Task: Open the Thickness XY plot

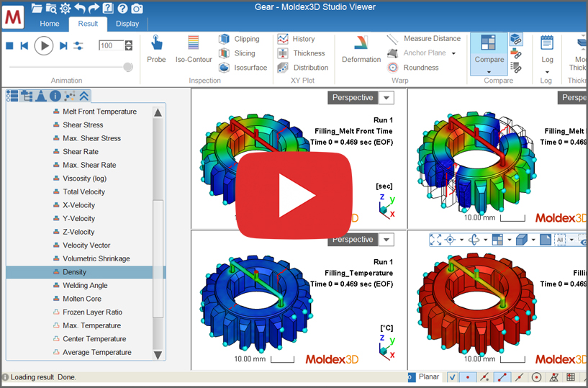Action: pyautogui.click(x=301, y=53)
